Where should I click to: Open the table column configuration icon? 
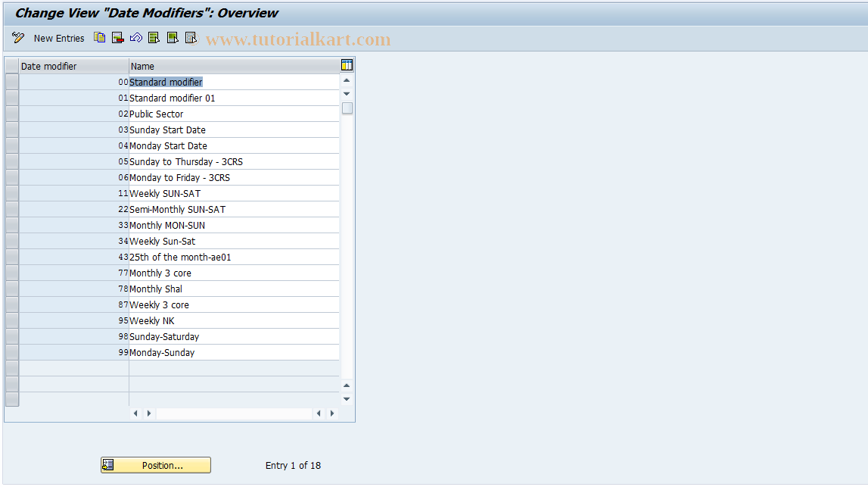(x=347, y=65)
